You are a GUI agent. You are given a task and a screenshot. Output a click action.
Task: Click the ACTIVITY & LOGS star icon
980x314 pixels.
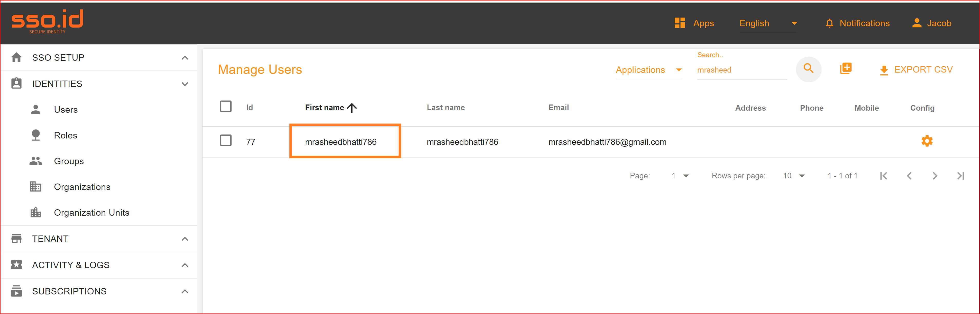pos(16,265)
